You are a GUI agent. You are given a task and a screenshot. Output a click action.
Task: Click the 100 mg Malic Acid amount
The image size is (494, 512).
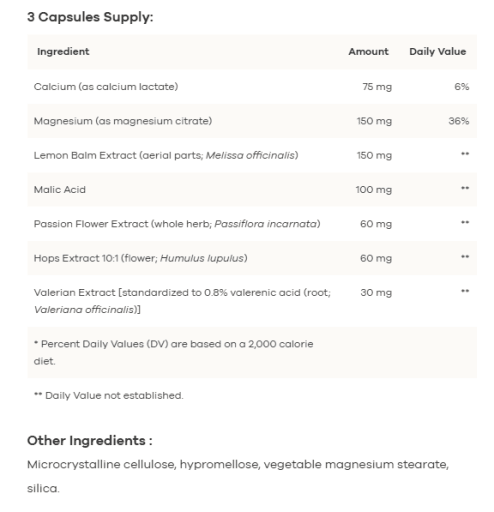pos(374,190)
